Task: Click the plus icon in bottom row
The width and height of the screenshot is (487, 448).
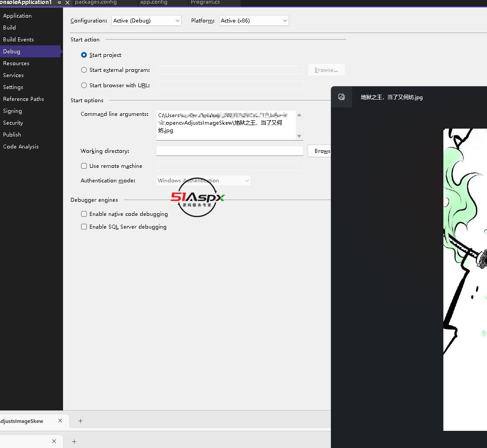Action: [74, 441]
